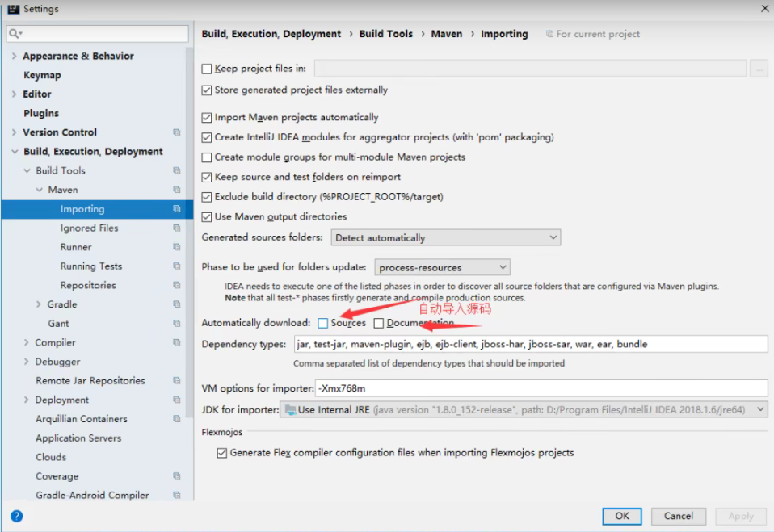Click the help question mark icon
This screenshot has height=532, width=774.
pos(16,516)
